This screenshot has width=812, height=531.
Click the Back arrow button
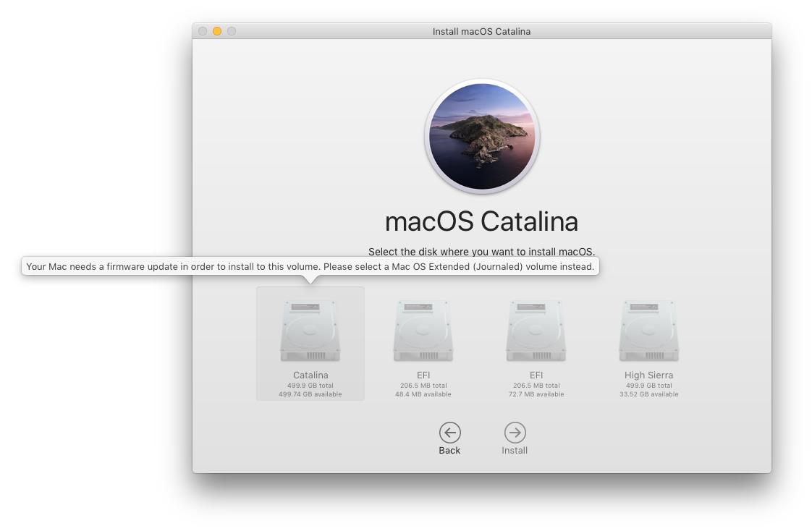449,433
